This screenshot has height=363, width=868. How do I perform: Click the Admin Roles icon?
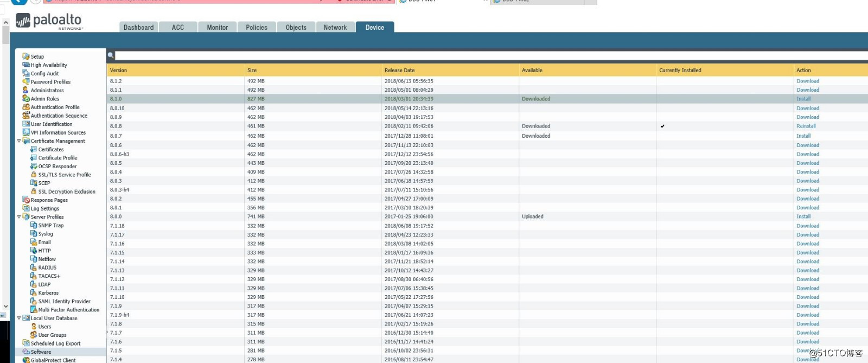(x=25, y=99)
